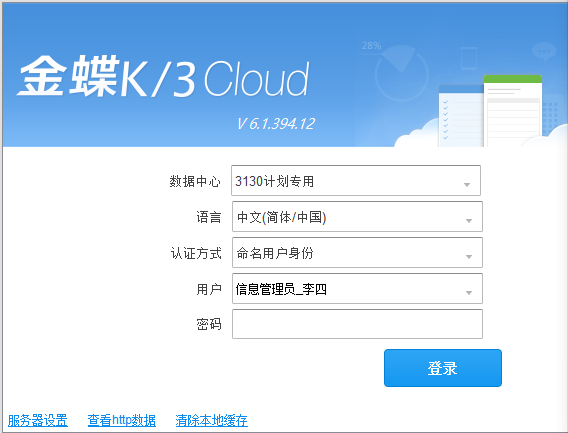Expand the 认证方式 dropdown arrow

coord(469,256)
